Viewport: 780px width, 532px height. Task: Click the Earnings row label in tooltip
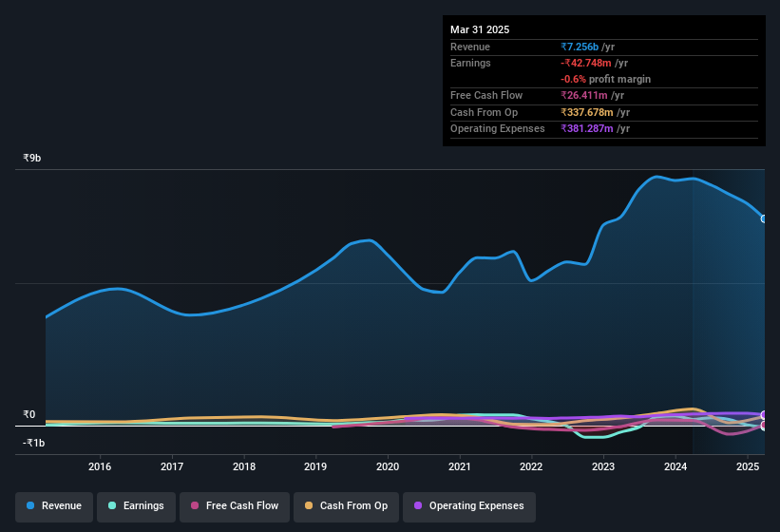[470, 63]
